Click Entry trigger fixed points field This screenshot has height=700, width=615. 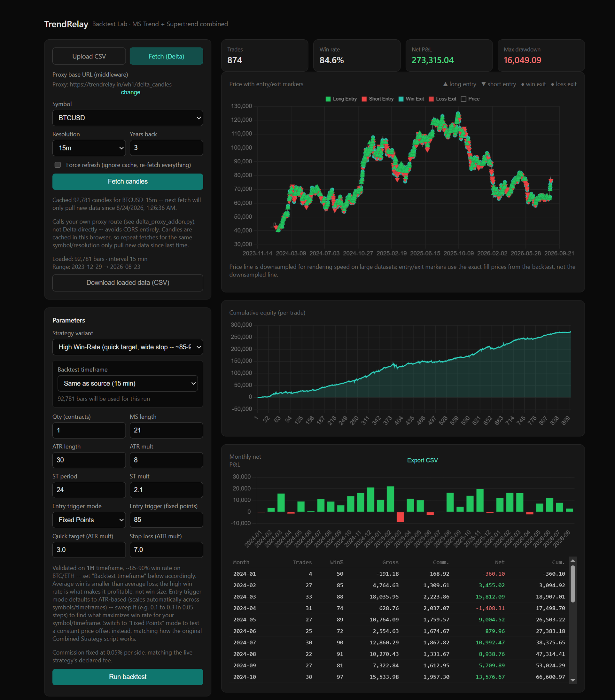tap(166, 520)
